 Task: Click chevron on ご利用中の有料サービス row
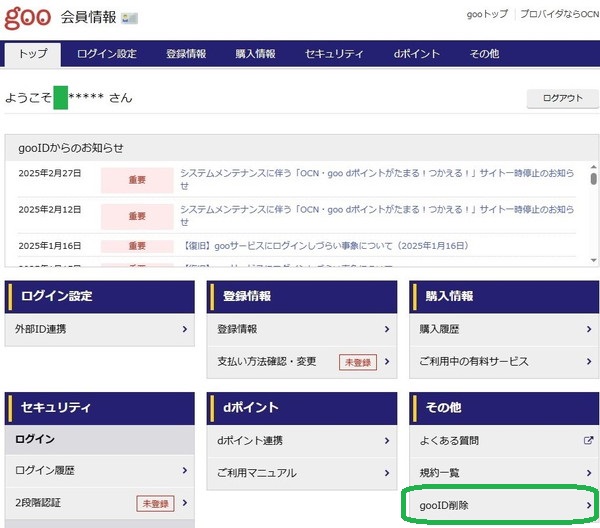(x=589, y=362)
